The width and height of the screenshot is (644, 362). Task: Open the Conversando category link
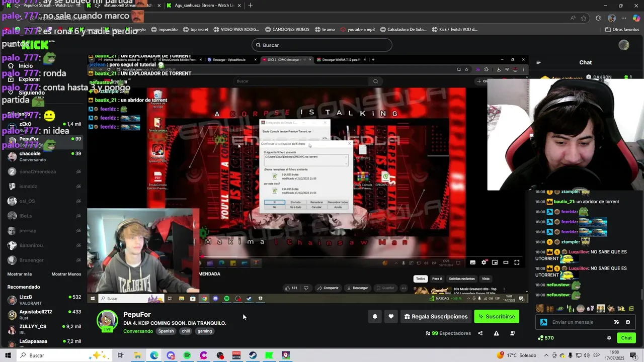click(138, 331)
